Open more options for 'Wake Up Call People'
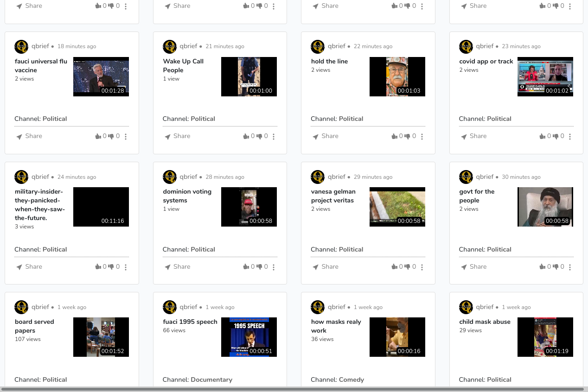588x392 pixels. 274,137
